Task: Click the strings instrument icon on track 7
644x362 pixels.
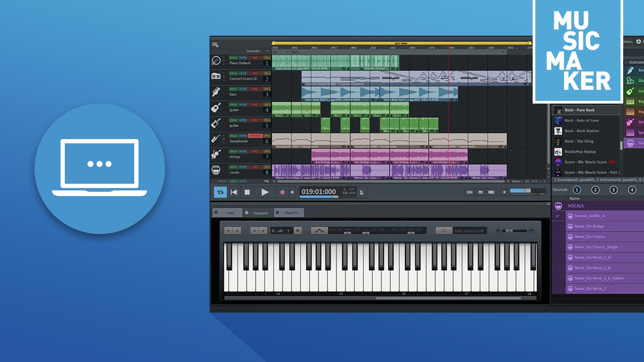Action: click(216, 154)
